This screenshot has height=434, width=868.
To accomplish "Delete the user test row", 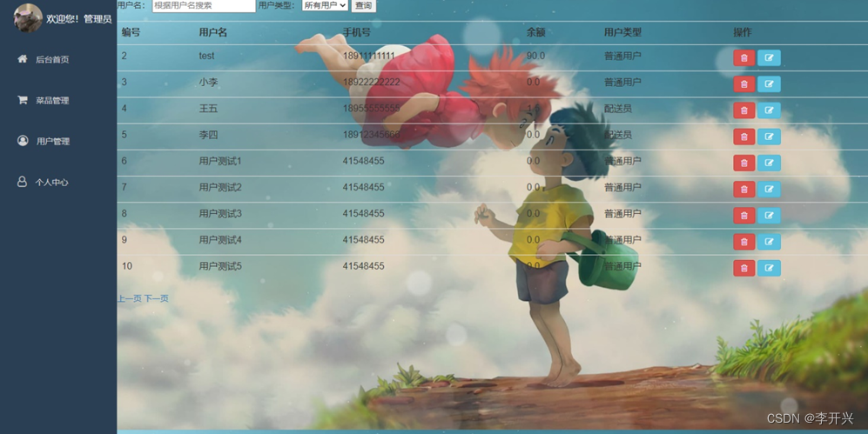I will click(x=744, y=58).
